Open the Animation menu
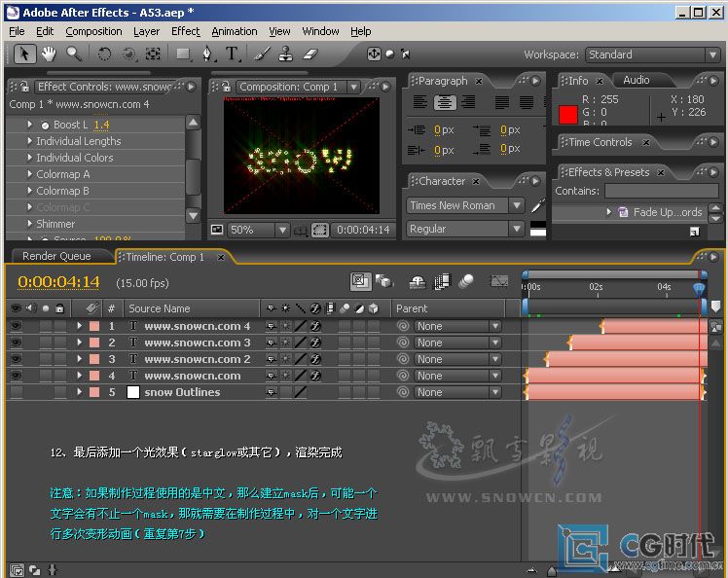Image resolution: width=728 pixels, height=578 pixels. [235, 31]
